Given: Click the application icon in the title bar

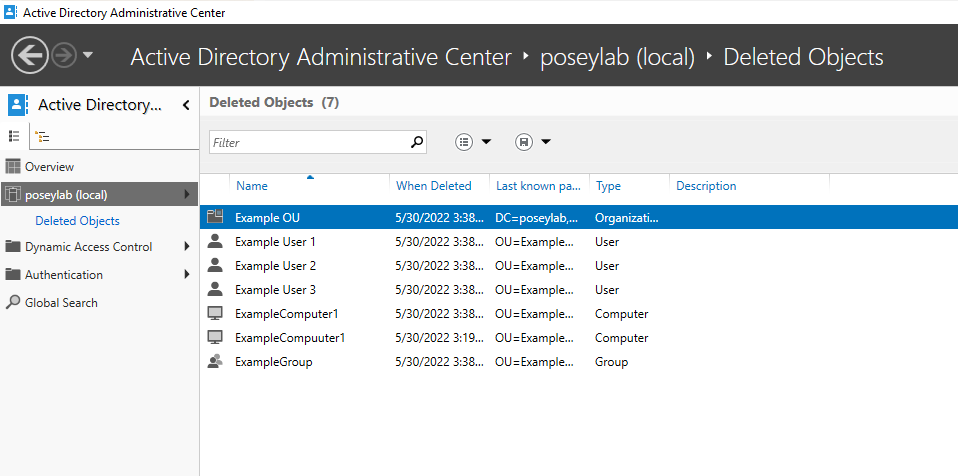Looking at the screenshot, I should click(11, 12).
